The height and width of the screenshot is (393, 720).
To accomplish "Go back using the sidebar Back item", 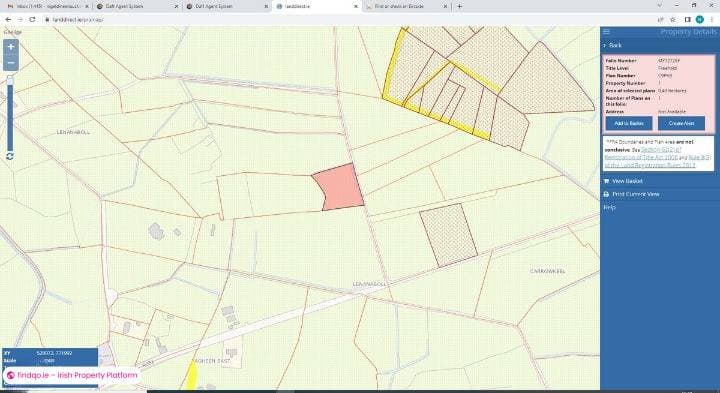I will tap(615, 45).
